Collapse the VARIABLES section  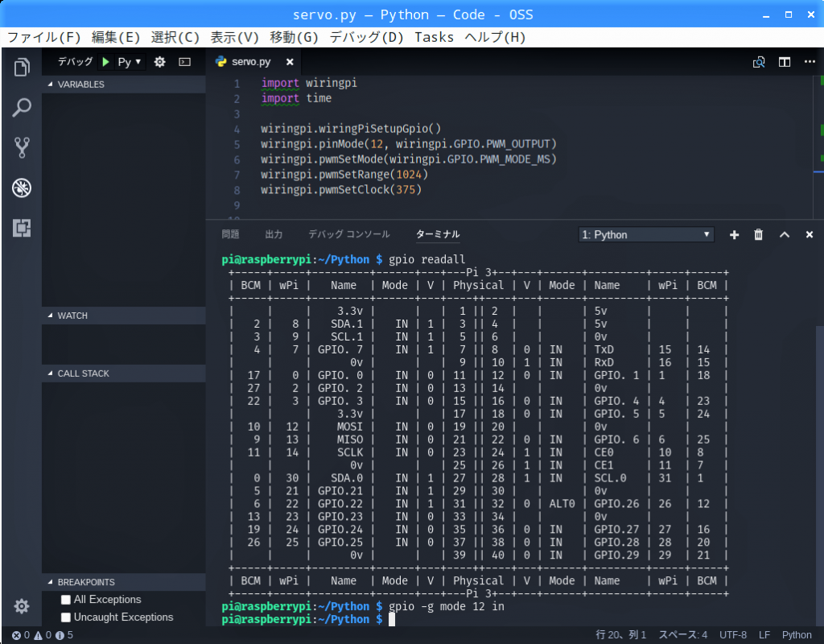[x=80, y=85]
